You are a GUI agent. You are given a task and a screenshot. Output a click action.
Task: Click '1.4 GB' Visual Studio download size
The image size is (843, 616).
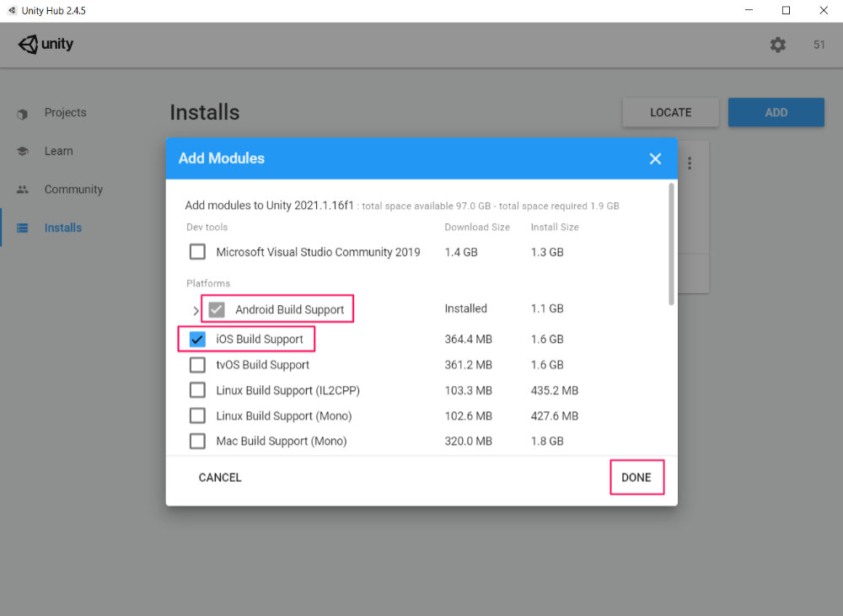coord(461,252)
